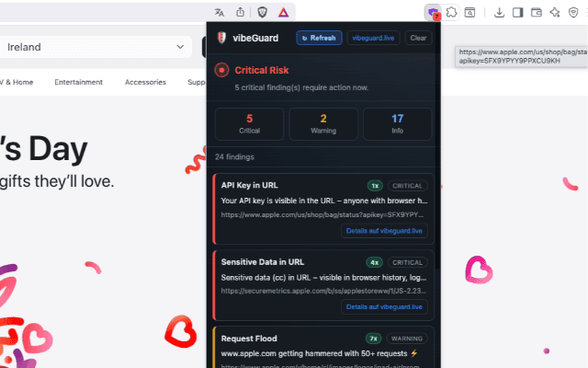Viewport: 588px width, 368px height.
Task: Click the WARNING tag on Request Flood
Action: pos(407,339)
